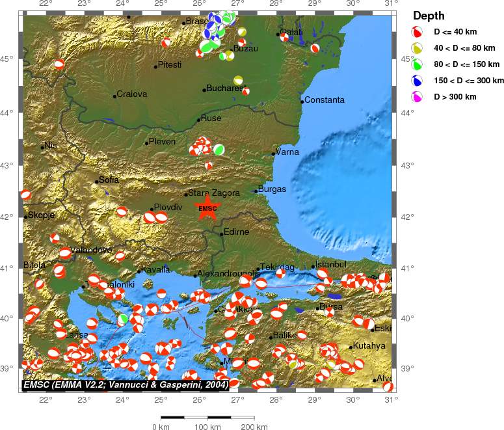Click the '0 km' scale bar label
This screenshot has height=430, width=504.
[161, 427]
